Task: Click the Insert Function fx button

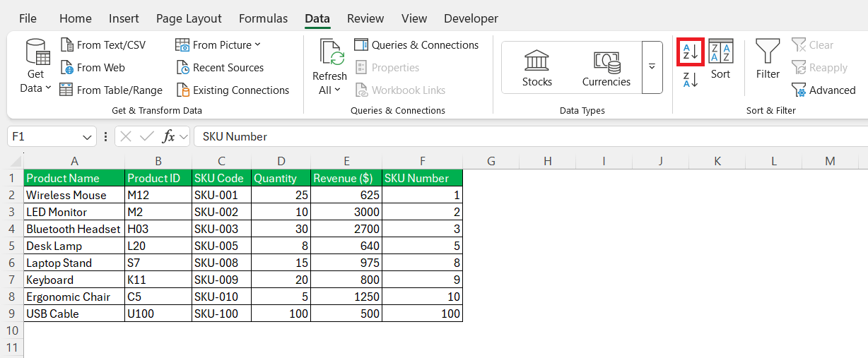Action: click(x=168, y=136)
